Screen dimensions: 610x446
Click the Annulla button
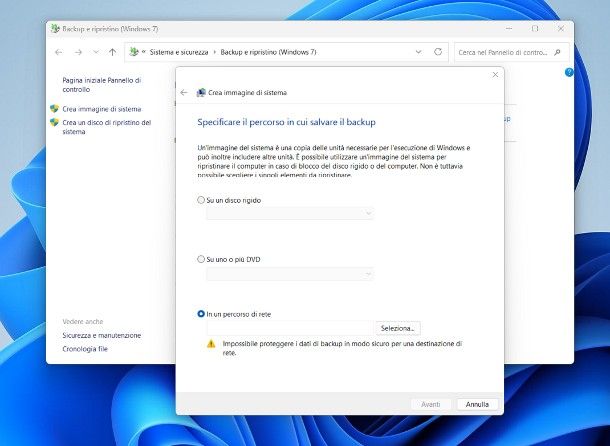(x=477, y=404)
